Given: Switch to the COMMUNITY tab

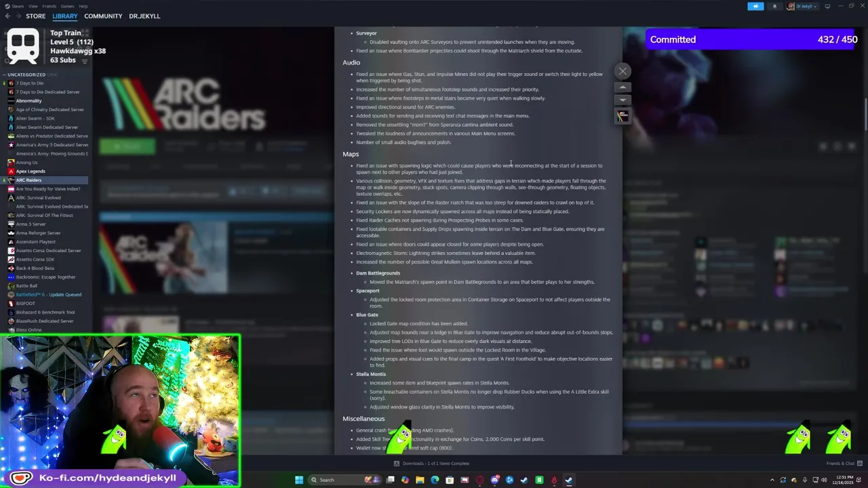Looking at the screenshot, I should point(103,16).
